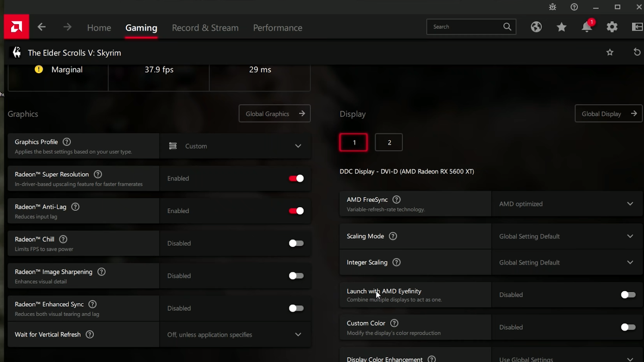The width and height of the screenshot is (644, 362).
Task: Click the 37.9 fps value
Action: coord(159,70)
